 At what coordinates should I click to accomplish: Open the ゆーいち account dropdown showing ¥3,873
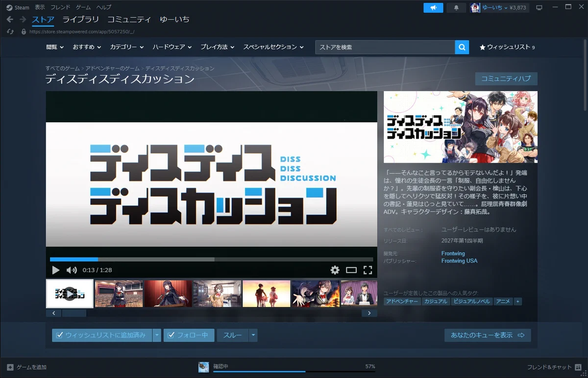tap(499, 7)
